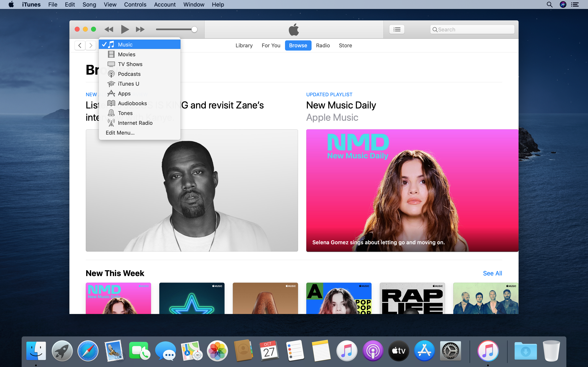Click the fast-forward next track icon

point(140,29)
